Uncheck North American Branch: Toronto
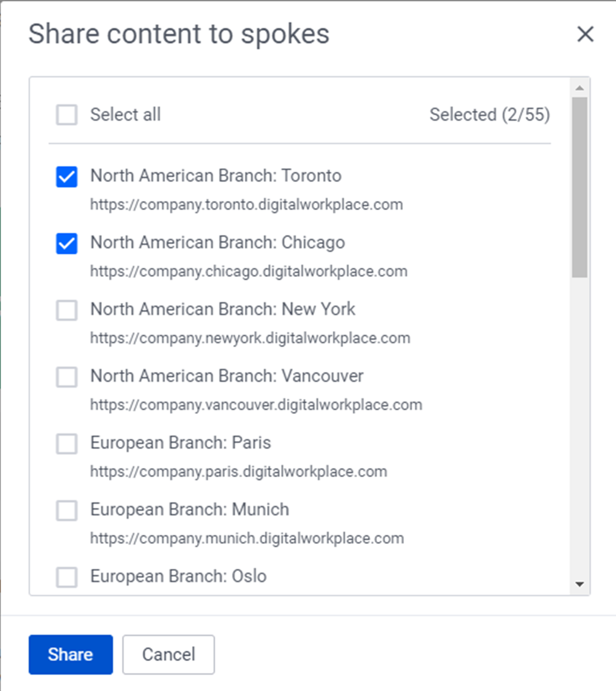 pos(66,176)
